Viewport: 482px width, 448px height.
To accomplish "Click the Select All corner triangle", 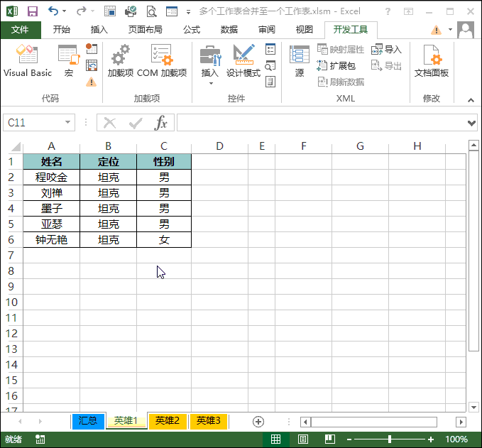I will point(16,147).
